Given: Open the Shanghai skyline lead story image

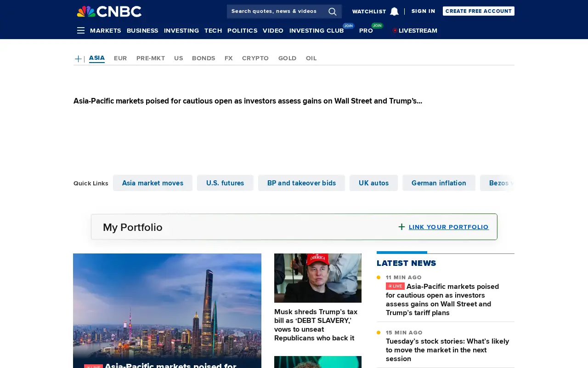Looking at the screenshot, I should 167,310.
